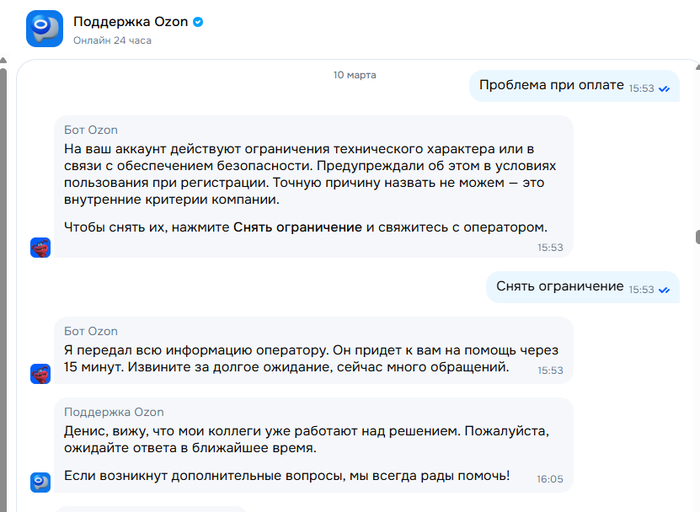The height and width of the screenshot is (512, 700).
Task: Click the chat's right vertical scrollbar thumb
Action: (697, 237)
